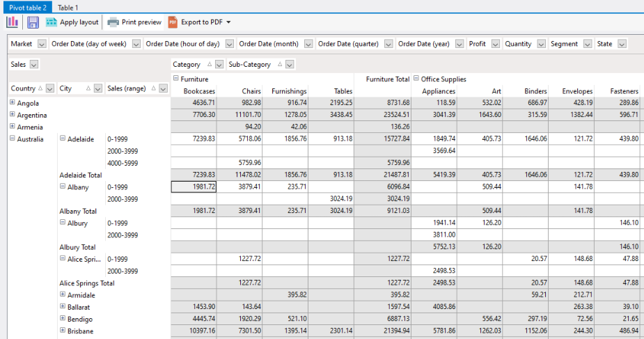The width and height of the screenshot is (644, 339).
Task: Expand the Angola country row
Action: 13,103
